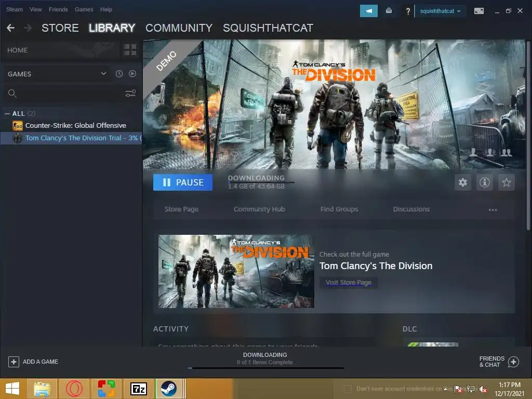Screen dimensions: 532x399
Task: Show game info icon
Action: (485, 182)
